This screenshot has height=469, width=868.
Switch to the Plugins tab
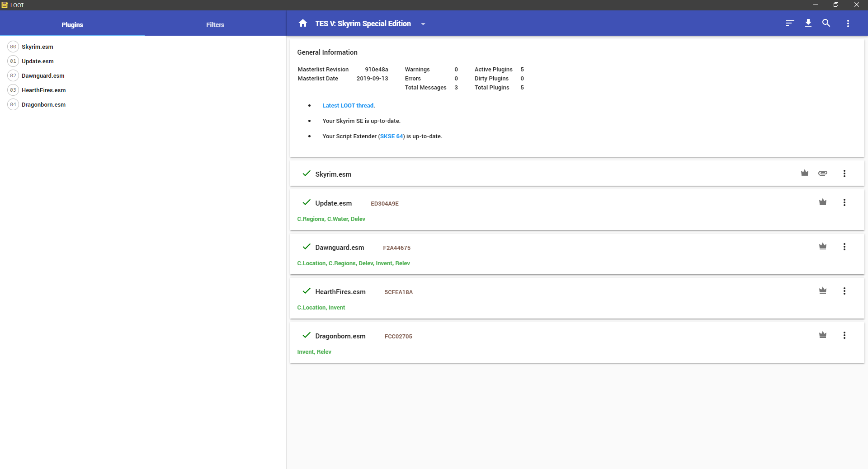(x=72, y=24)
